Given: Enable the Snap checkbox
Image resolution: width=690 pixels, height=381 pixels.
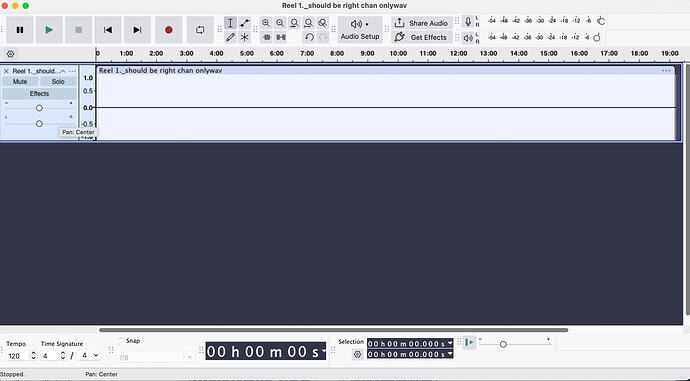Looking at the screenshot, I should point(122,341).
